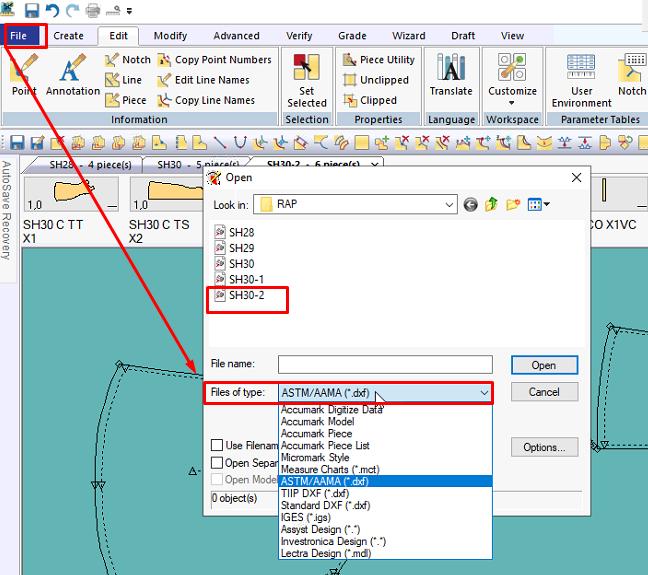Click the Create New Folder icon

click(x=512, y=204)
